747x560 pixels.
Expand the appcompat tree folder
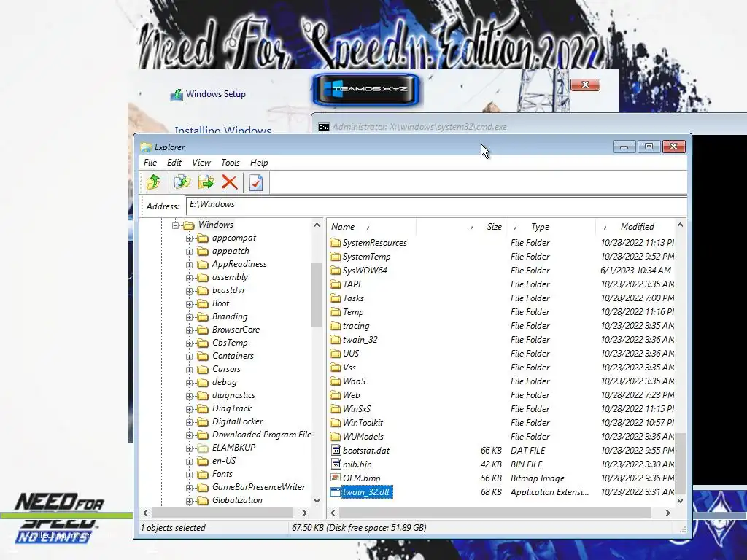[x=189, y=238]
